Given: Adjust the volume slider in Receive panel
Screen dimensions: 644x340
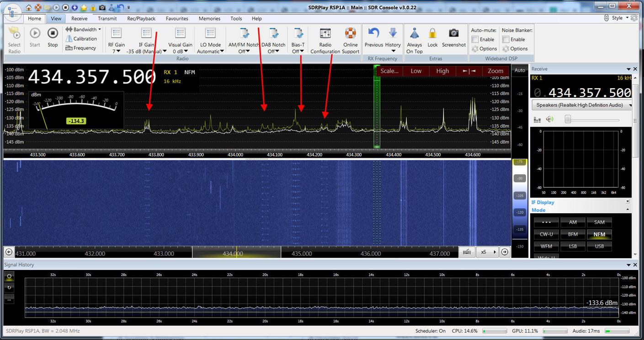Looking at the screenshot, I should pos(569,119).
